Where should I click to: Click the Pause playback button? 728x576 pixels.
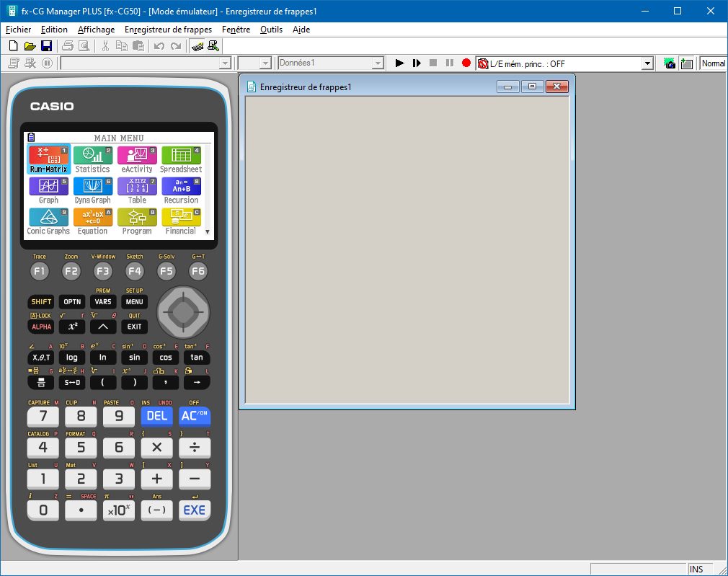450,63
